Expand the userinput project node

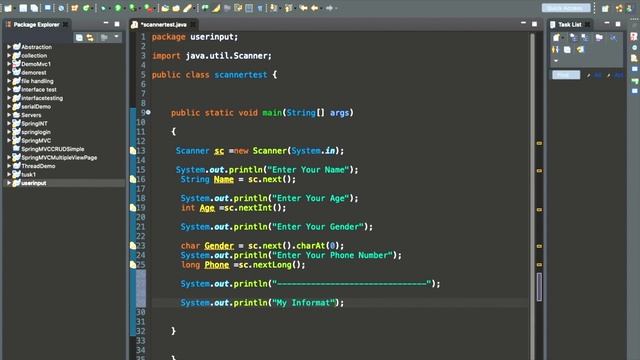(x=9, y=183)
